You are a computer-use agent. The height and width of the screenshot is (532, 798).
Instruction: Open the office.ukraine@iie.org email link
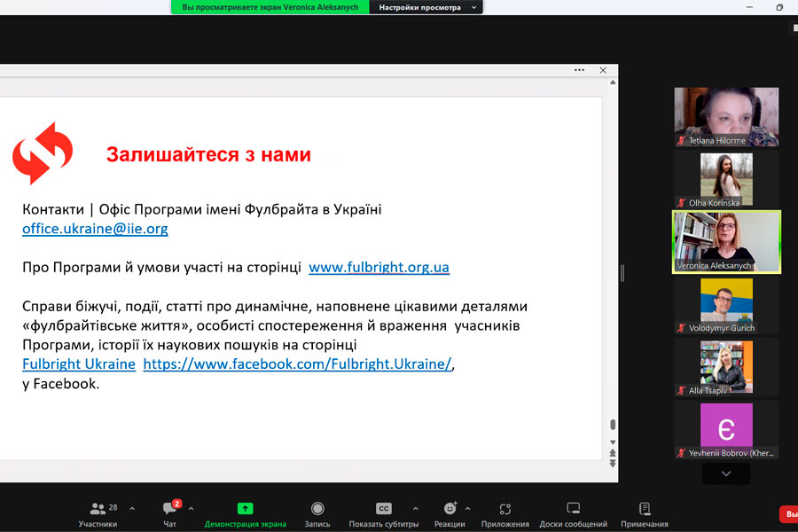(x=95, y=229)
